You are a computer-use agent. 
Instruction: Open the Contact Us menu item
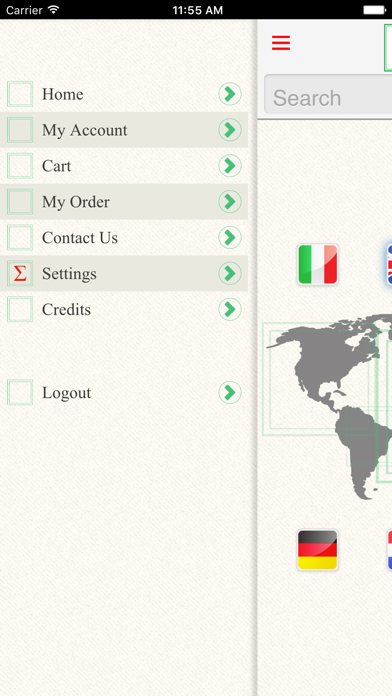click(124, 238)
